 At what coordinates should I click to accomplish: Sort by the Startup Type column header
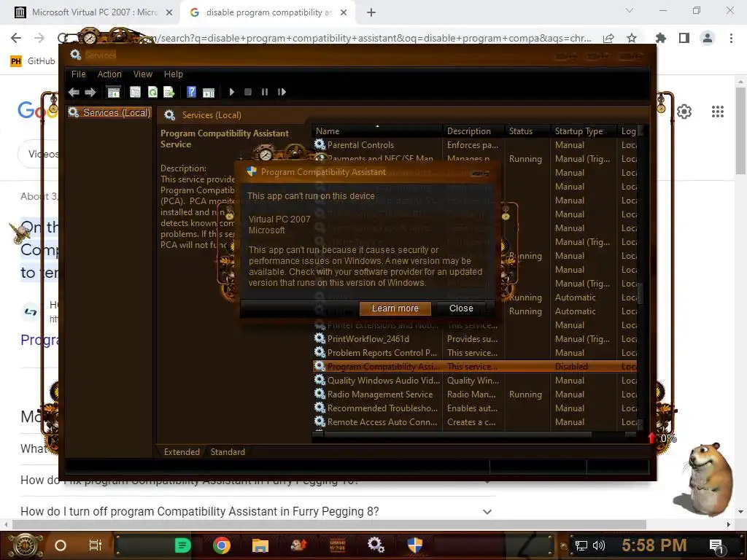point(584,131)
